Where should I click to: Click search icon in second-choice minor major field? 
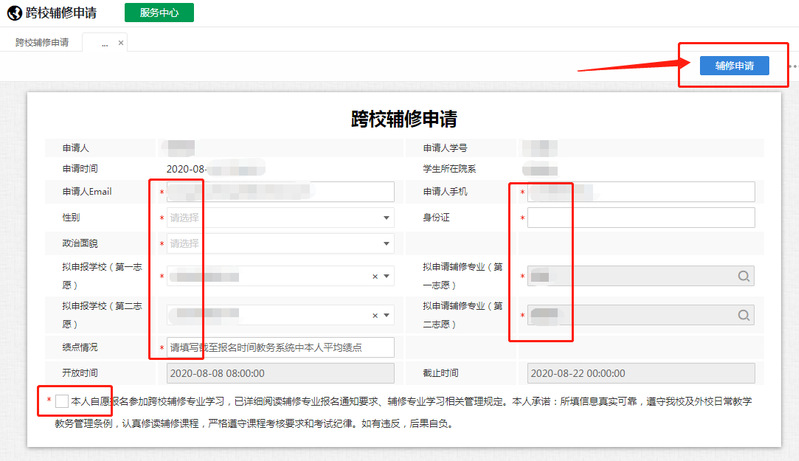tap(743, 315)
